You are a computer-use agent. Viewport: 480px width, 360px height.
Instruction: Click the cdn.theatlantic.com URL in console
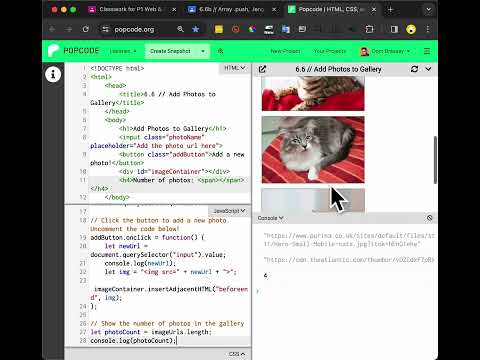pyautogui.click(x=349, y=260)
